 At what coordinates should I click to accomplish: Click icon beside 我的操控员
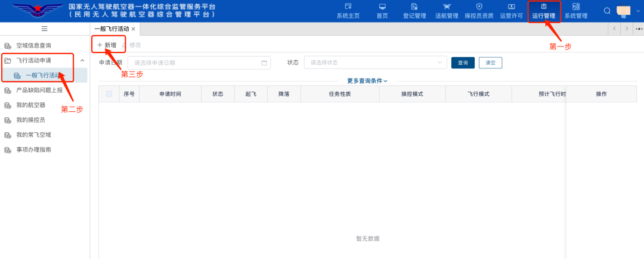pyautogui.click(x=8, y=120)
